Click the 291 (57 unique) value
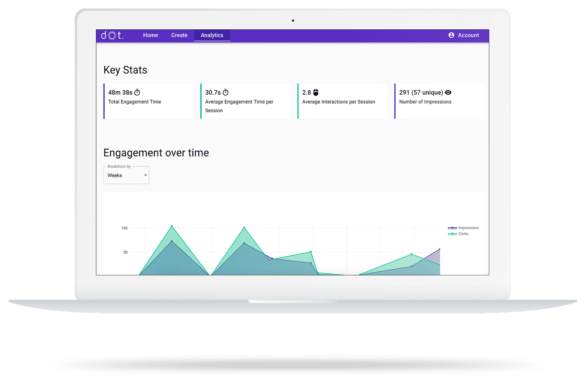 [421, 93]
